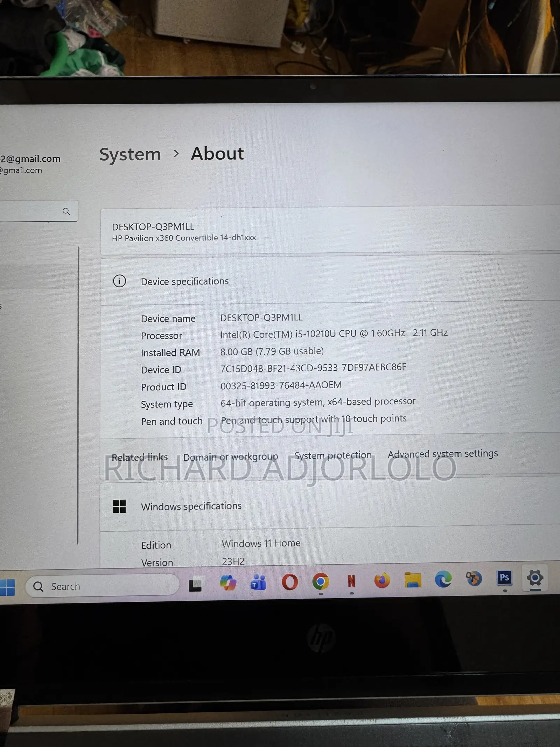This screenshot has height=747, width=560.
Task: Select the '64-bit operating system' value
Action: (318, 402)
